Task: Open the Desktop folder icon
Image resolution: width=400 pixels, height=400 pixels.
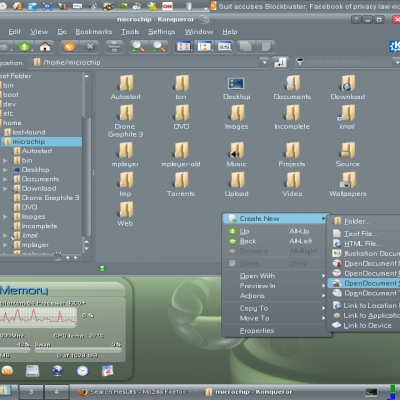Action: (x=236, y=87)
